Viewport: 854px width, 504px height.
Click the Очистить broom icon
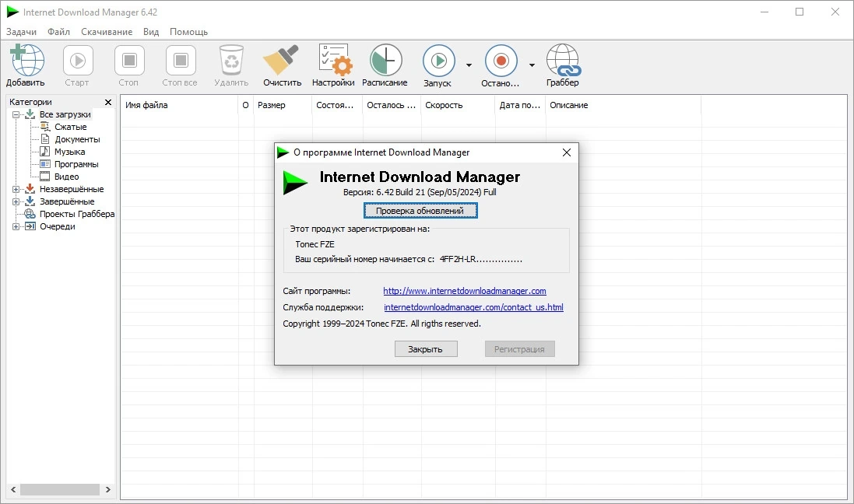[282, 60]
